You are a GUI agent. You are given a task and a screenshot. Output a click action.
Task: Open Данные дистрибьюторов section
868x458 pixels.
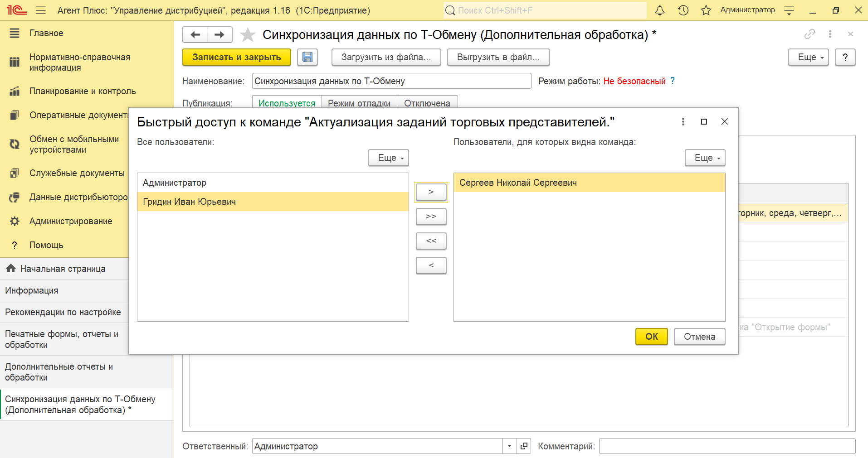[64, 197]
